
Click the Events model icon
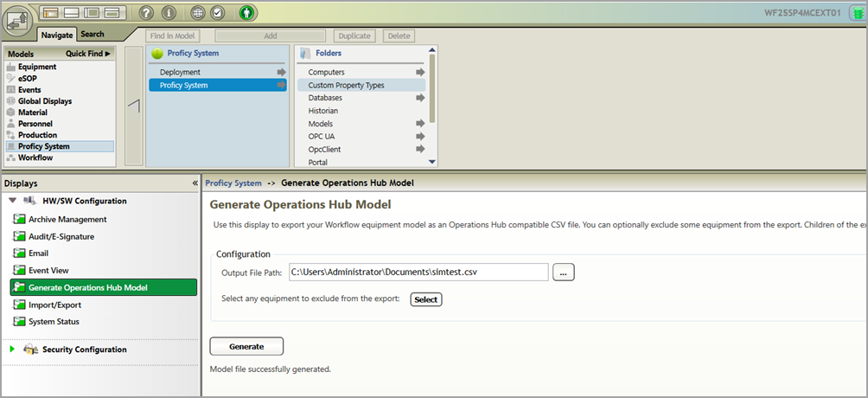(x=11, y=90)
